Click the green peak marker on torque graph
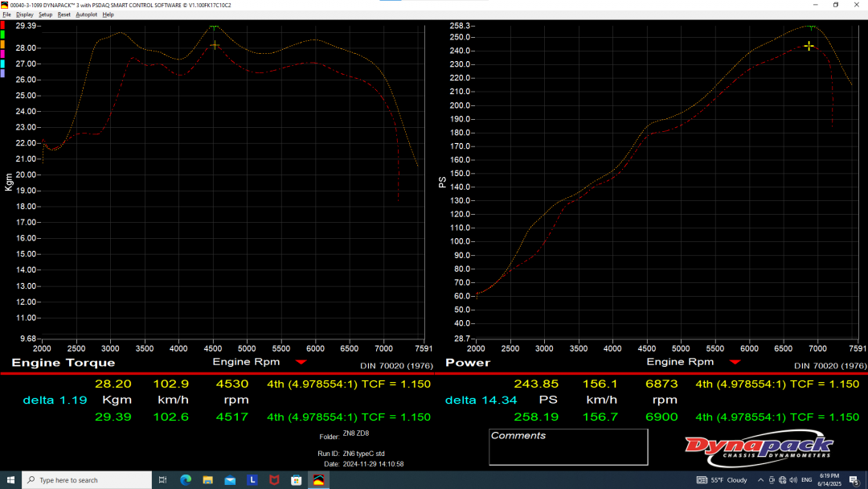Screen dimensions: 868x489 point(214,27)
